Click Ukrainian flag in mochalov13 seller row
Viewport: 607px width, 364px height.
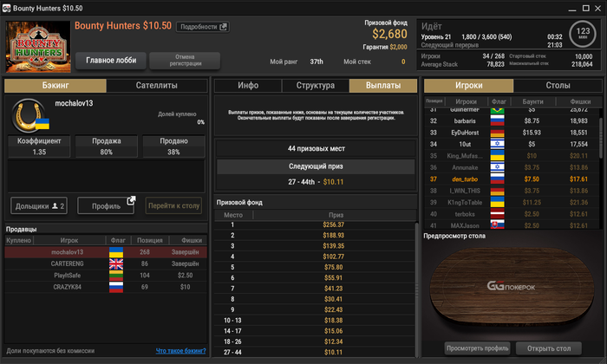coord(116,252)
